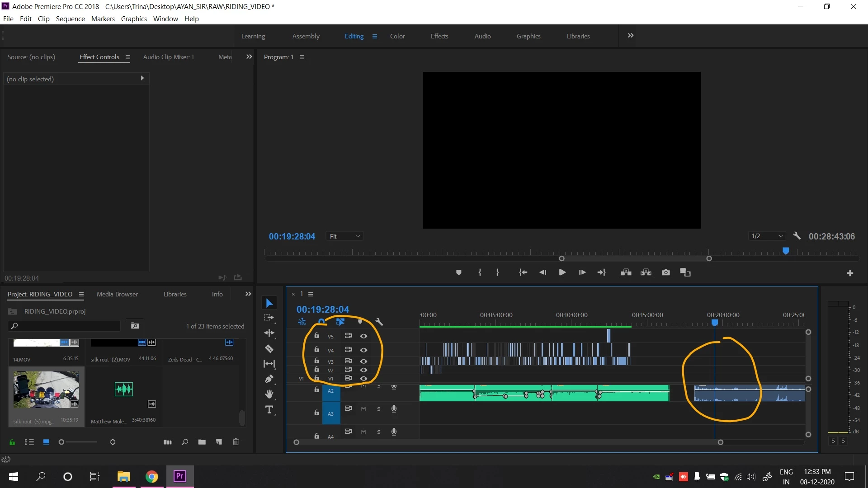Select the Pen tool
The image size is (868, 488).
click(269, 379)
